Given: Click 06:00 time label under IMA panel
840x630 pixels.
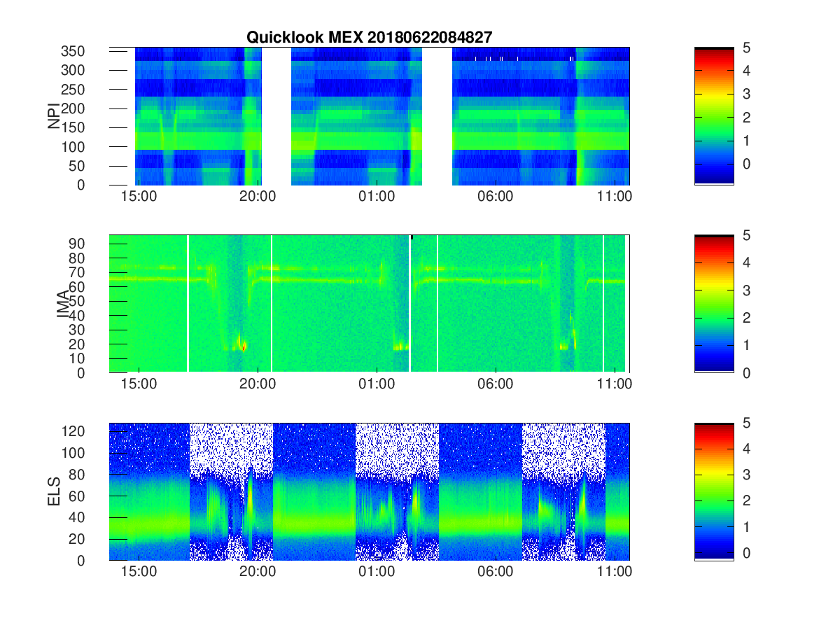Looking at the screenshot, I should (x=496, y=384).
